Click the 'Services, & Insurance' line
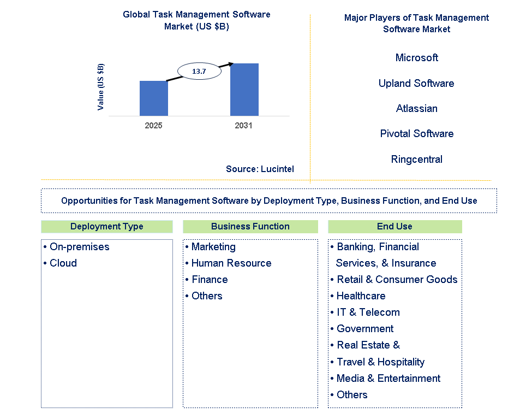This screenshot has width=532, height=419. pyautogui.click(x=386, y=263)
